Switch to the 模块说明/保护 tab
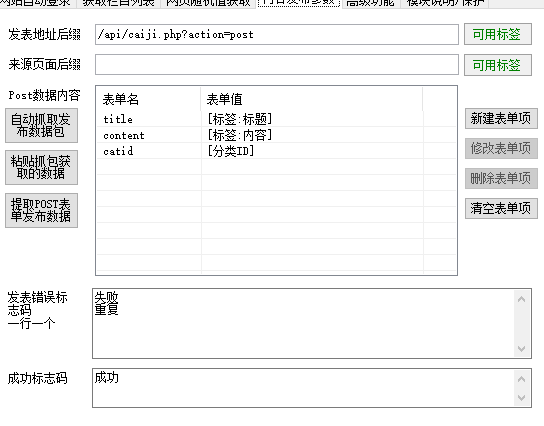Viewport: 544px width, 426px height. coord(445,3)
